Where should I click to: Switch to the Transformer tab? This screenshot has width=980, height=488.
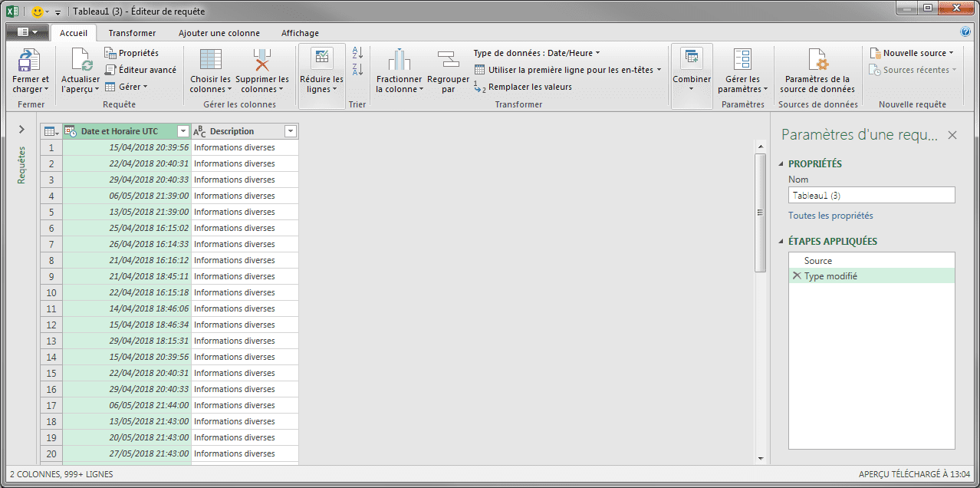pos(132,33)
